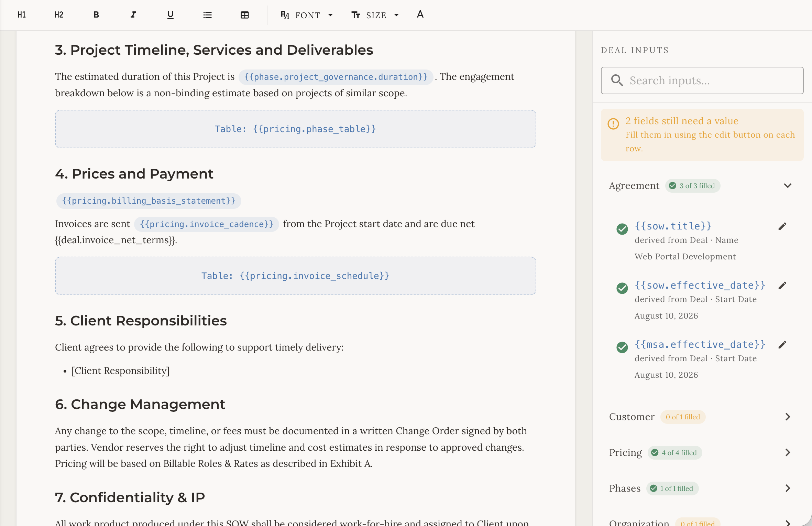The image size is (812, 526).
Task: Apply Heading 2 style with H2 button
Action: (59, 15)
